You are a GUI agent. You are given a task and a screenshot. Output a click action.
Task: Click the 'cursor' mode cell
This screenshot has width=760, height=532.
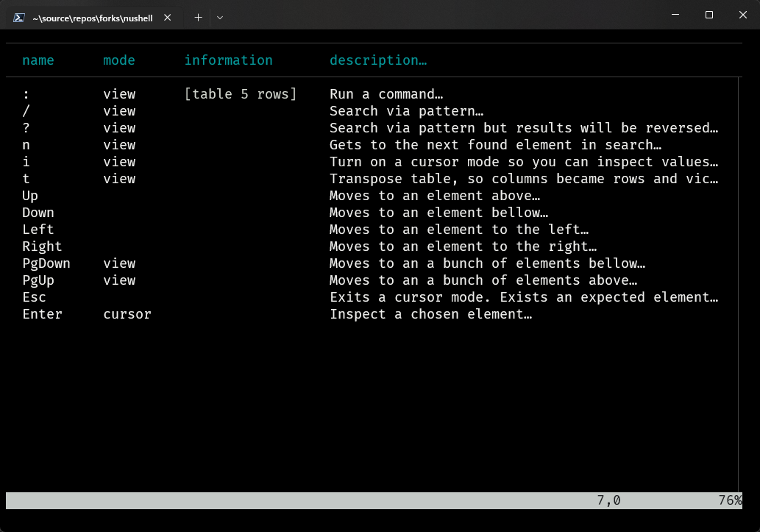127,314
